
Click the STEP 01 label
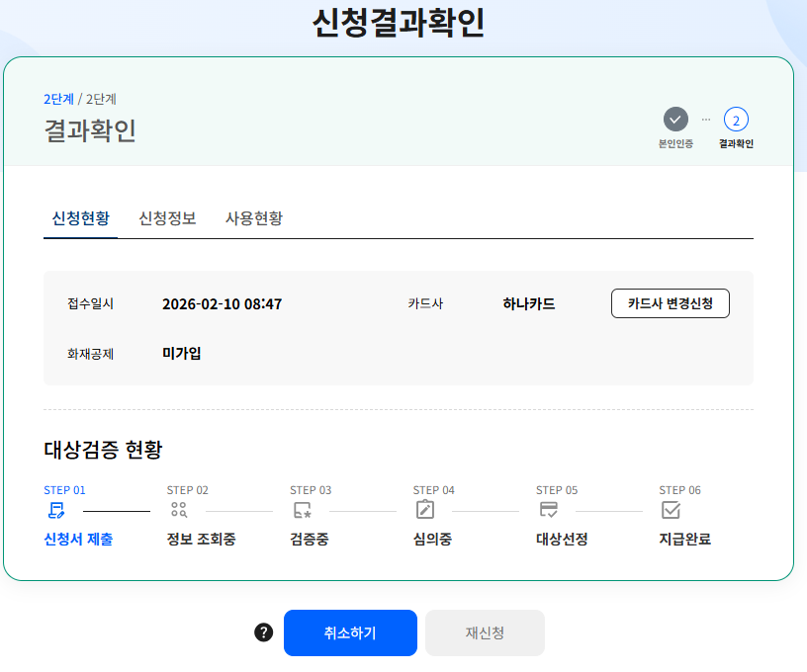coord(65,490)
